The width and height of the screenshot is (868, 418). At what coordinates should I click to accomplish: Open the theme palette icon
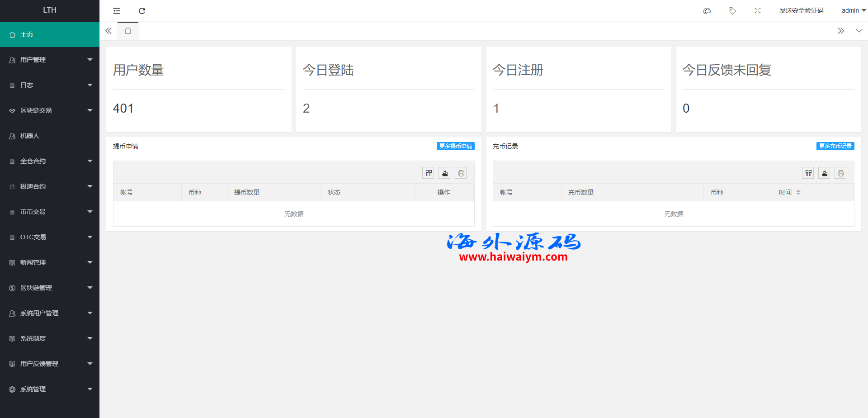pos(707,11)
